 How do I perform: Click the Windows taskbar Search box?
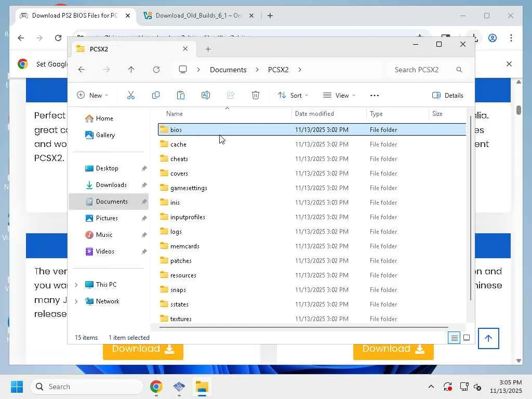point(87,387)
